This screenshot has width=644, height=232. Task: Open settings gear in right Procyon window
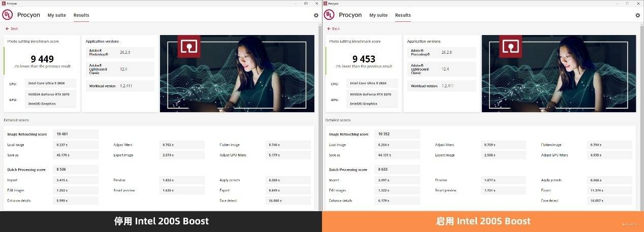coord(638,15)
